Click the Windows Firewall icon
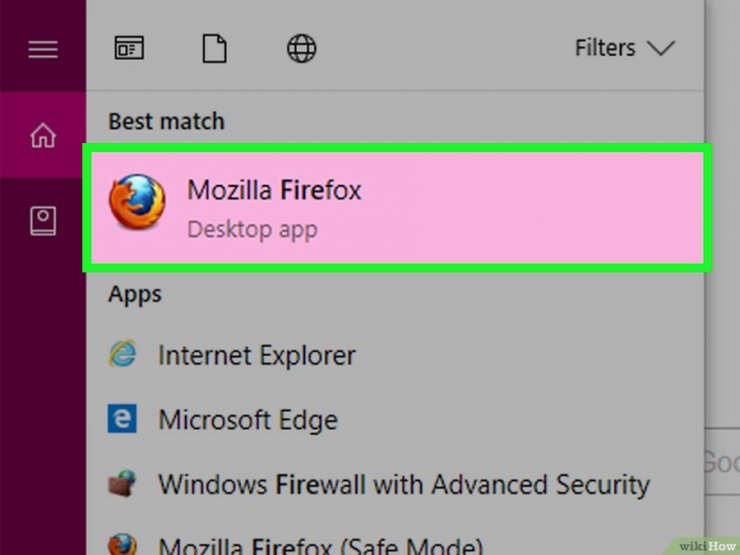 tap(123, 485)
